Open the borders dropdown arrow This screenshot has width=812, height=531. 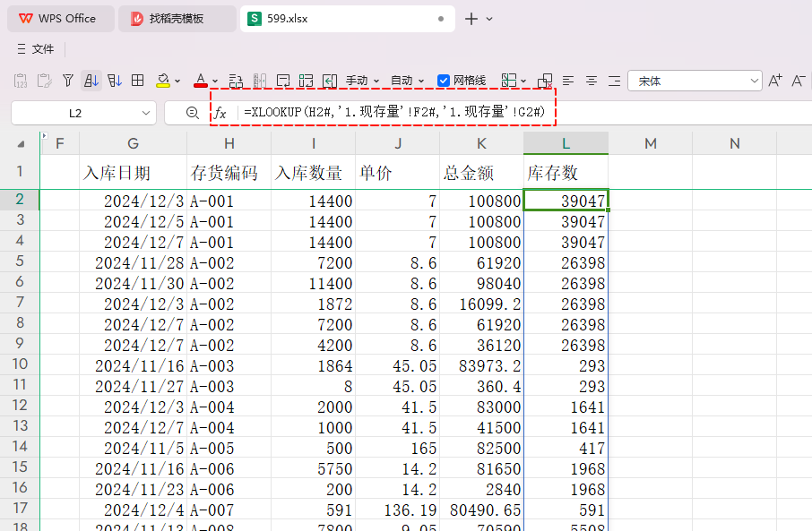coord(523,81)
